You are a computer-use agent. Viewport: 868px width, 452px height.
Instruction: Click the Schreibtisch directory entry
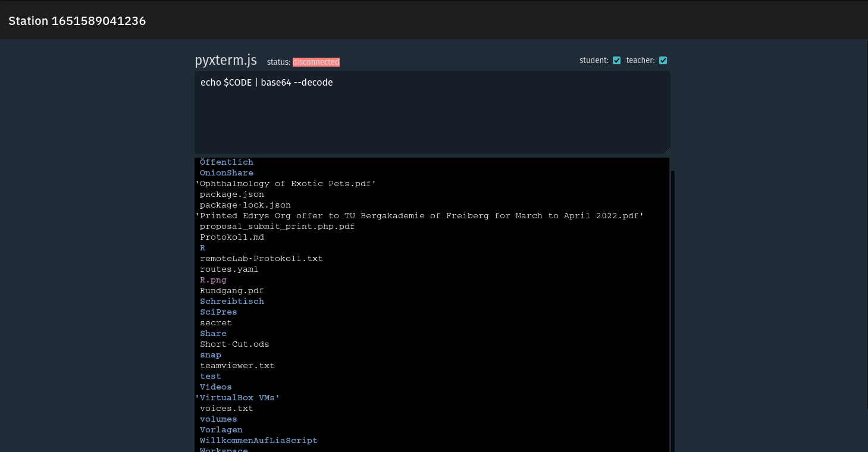[x=232, y=302]
